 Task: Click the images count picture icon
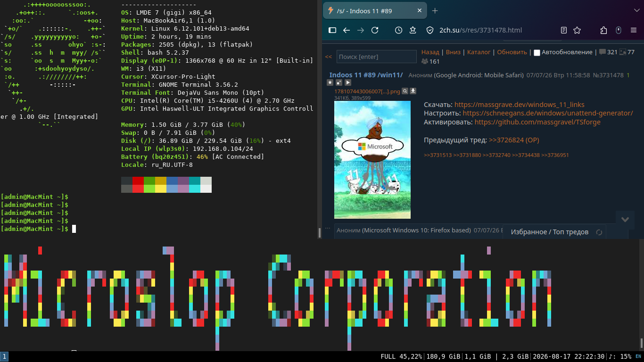(x=623, y=52)
